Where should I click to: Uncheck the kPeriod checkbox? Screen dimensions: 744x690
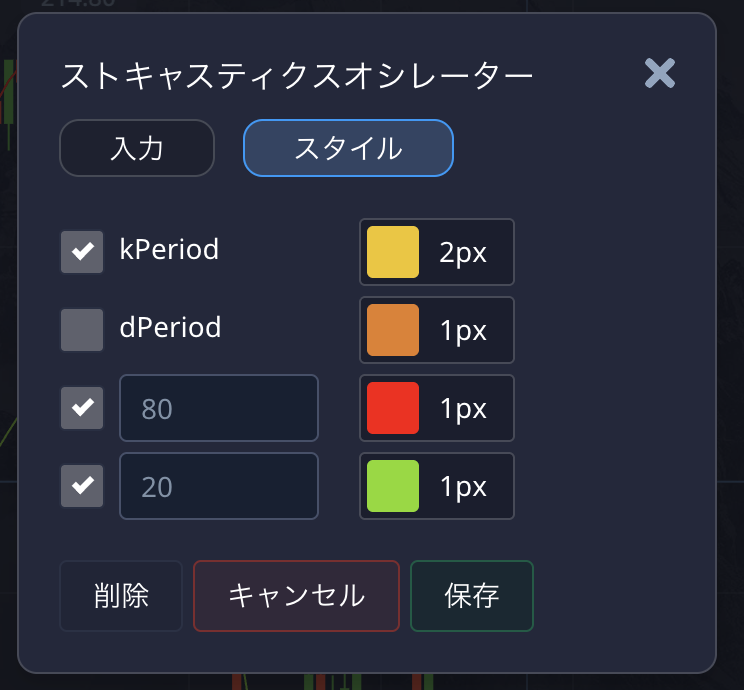pos(82,252)
